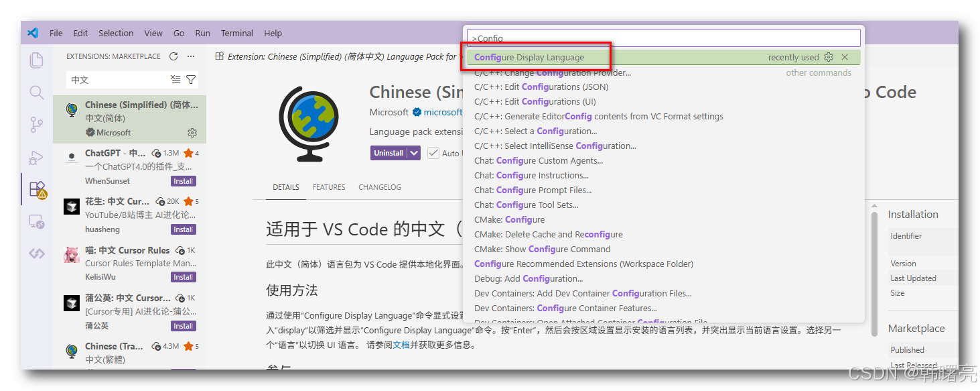Click the VS Code logo icon
The height and width of the screenshot is (391, 980).
pos(33,33)
